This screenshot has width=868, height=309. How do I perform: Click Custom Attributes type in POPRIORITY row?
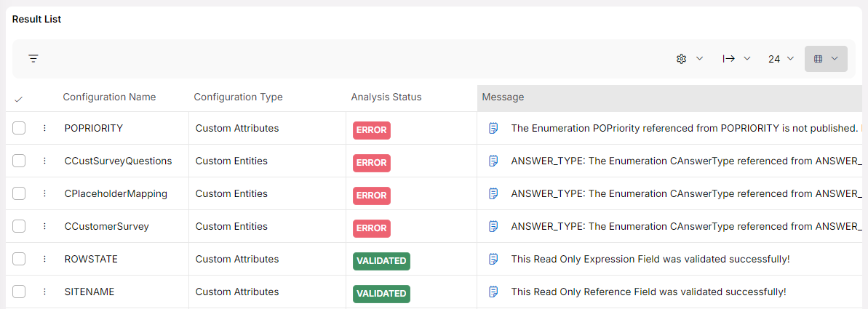237,128
